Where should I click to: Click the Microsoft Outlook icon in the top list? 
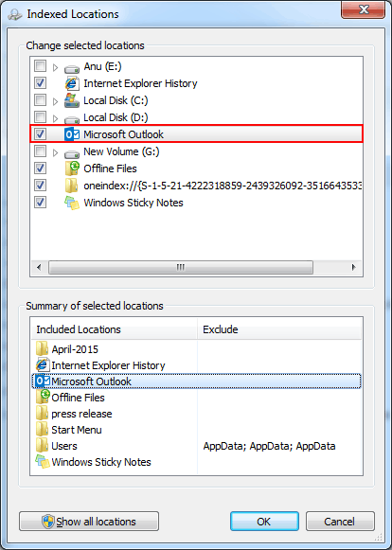tap(72, 134)
